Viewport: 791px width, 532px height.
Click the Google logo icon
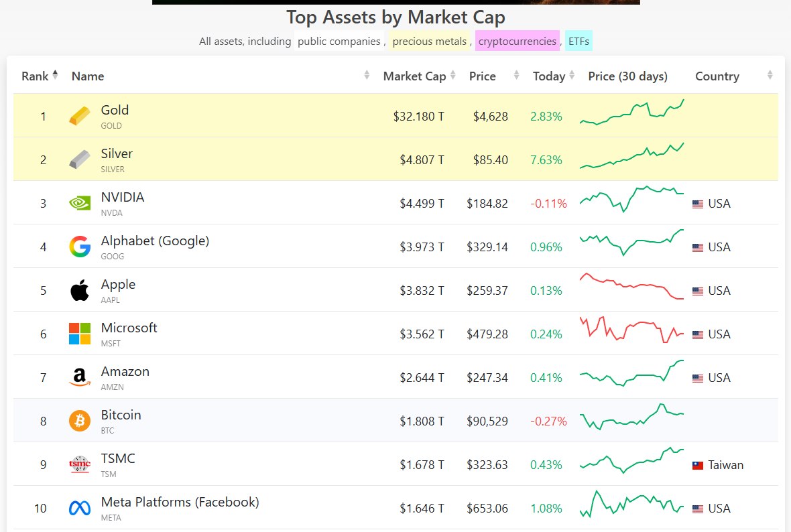tap(79, 247)
